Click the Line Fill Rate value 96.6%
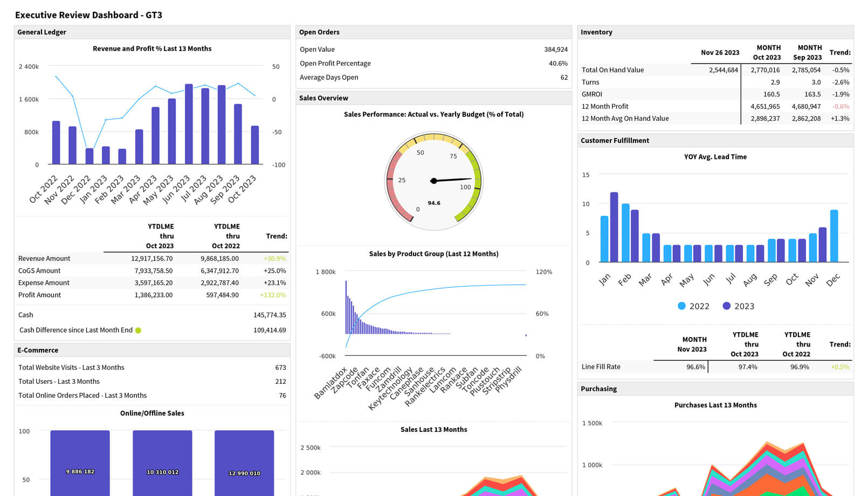 point(697,367)
